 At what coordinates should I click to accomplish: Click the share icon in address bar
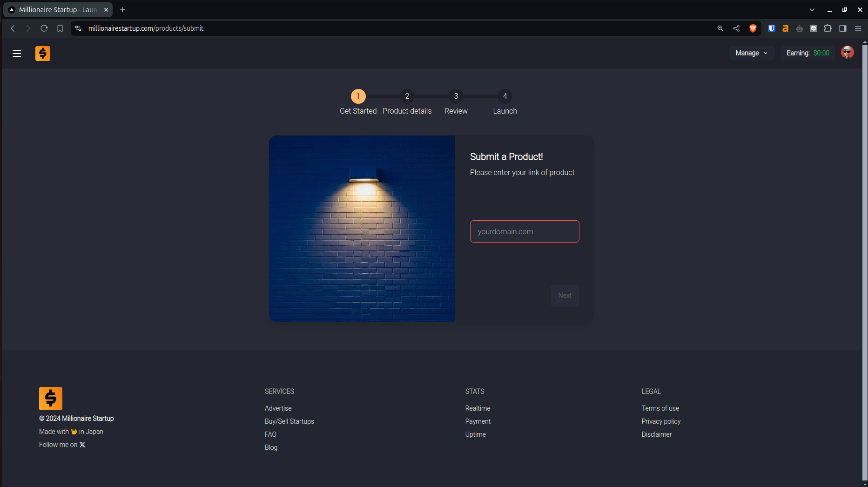[x=736, y=28]
